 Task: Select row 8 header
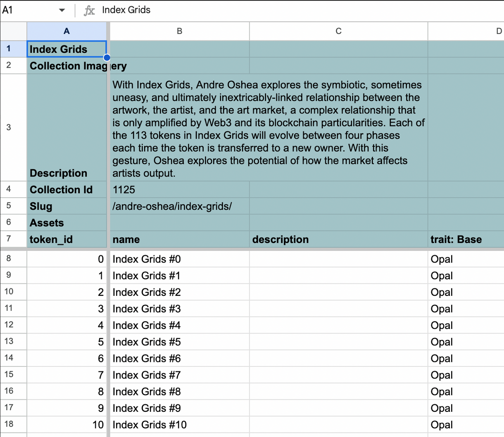click(x=13, y=259)
